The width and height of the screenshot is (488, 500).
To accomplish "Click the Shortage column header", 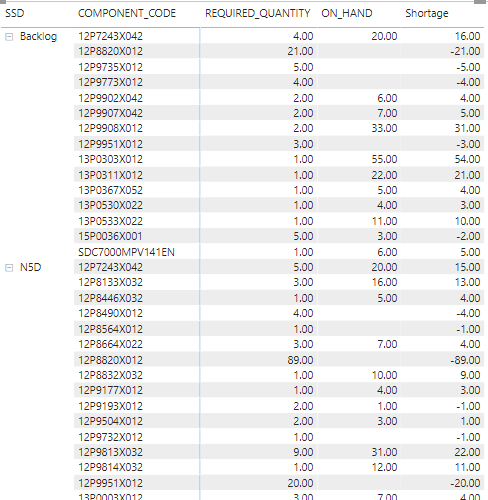I will pyautogui.click(x=427, y=13).
